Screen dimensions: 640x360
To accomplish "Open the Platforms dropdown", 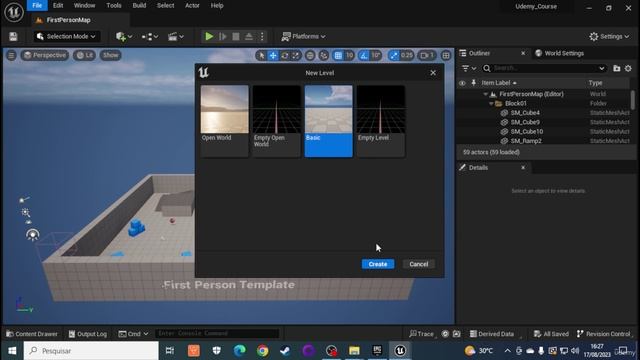I will [x=303, y=37].
